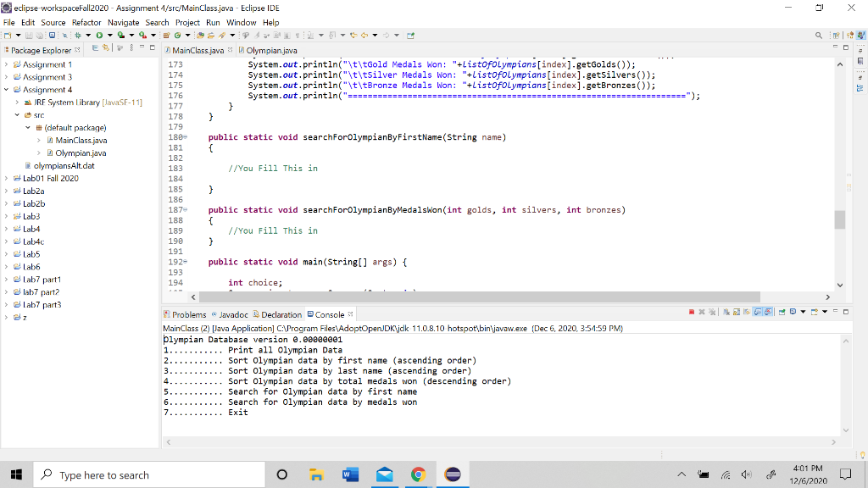Viewport: 868px width, 488px height.
Task: Click the Display Selected Console icon
Action: coord(793,312)
